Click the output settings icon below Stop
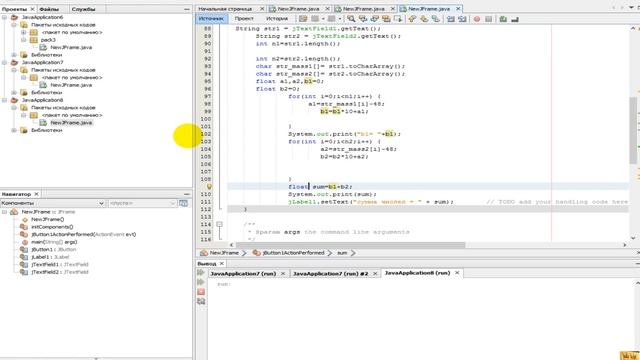This screenshot has height=360, width=640. pos(201,301)
